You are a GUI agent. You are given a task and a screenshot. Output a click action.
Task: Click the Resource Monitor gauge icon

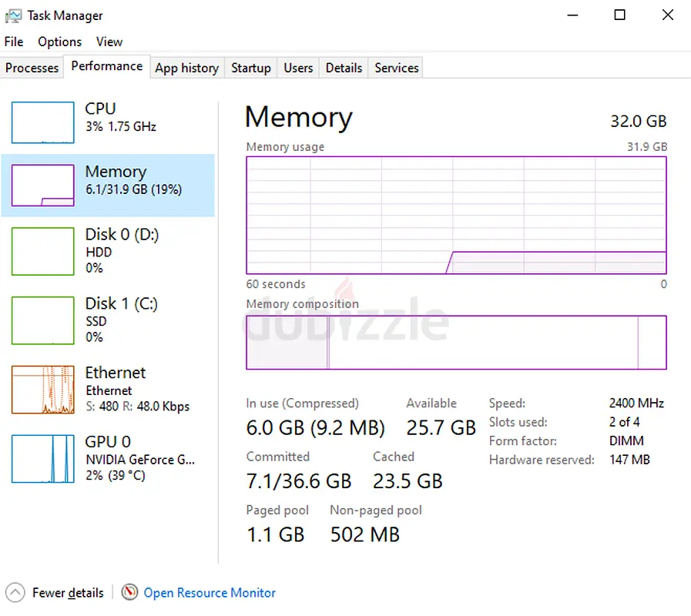tap(130, 592)
